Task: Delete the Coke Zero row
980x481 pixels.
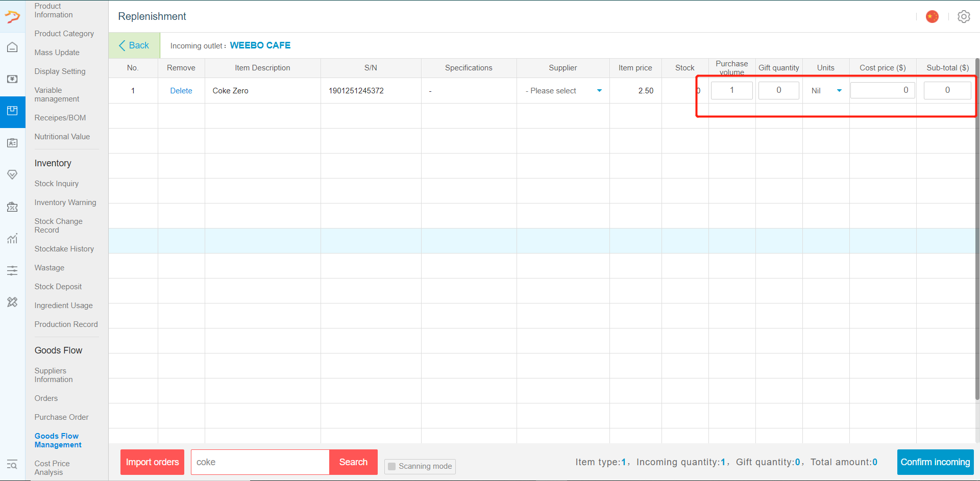Action: click(x=181, y=91)
